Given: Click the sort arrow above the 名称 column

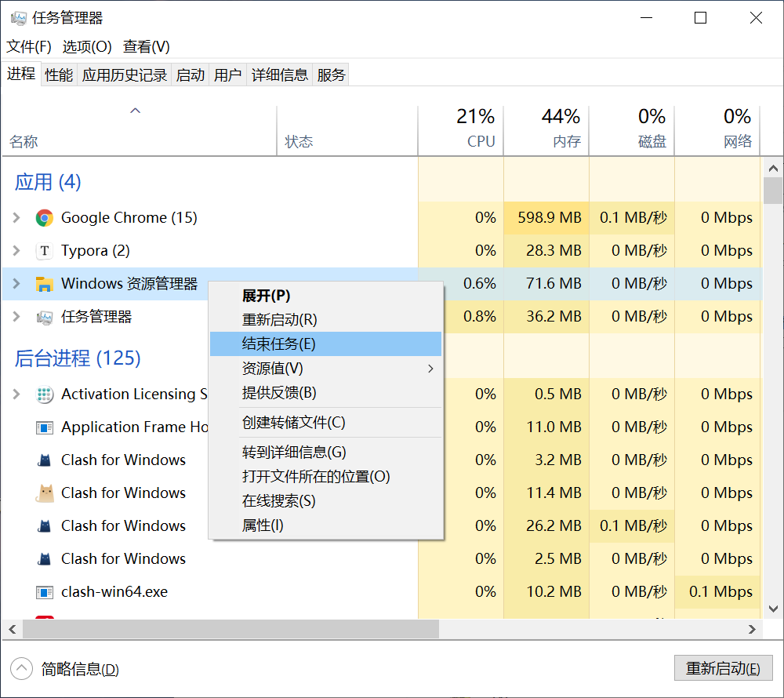Looking at the screenshot, I should pyautogui.click(x=135, y=111).
